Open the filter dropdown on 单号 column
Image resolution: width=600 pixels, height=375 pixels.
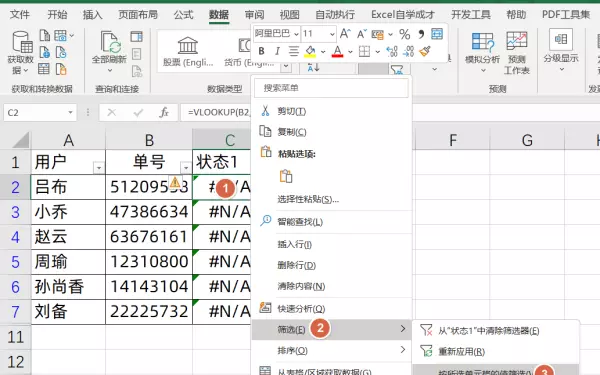[186, 168]
